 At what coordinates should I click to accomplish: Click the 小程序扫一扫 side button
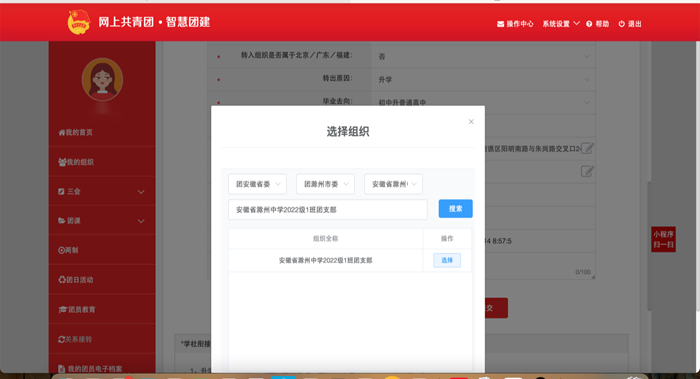(x=663, y=239)
